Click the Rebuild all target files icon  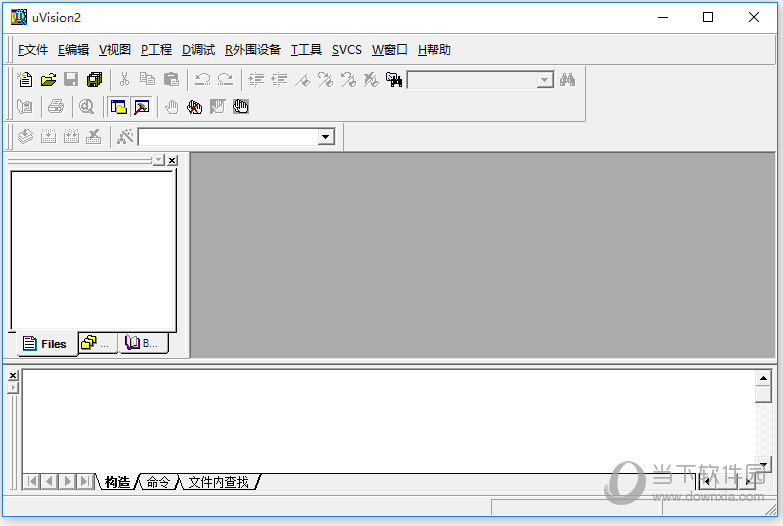71,136
